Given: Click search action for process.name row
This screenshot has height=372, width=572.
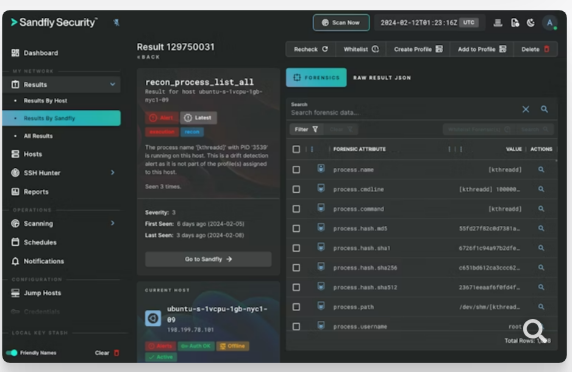Looking at the screenshot, I should pos(541,170).
